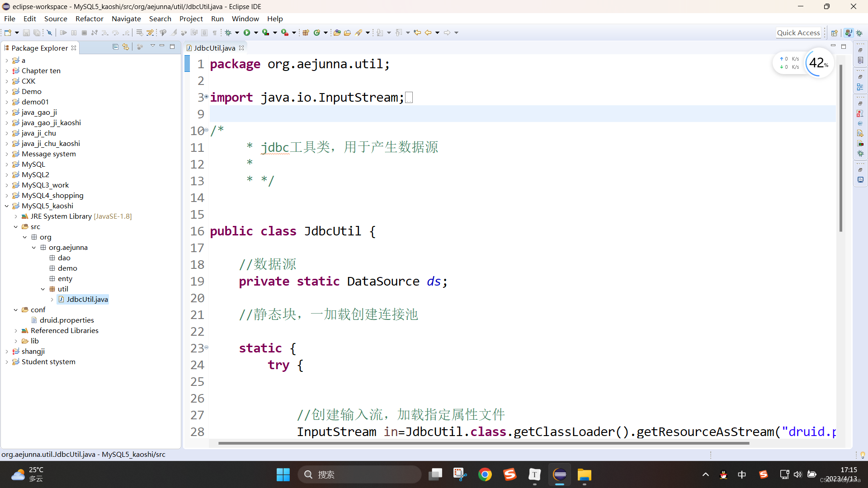Click the Debug bug icon in toolbar
The image size is (868, 488).
[228, 33]
